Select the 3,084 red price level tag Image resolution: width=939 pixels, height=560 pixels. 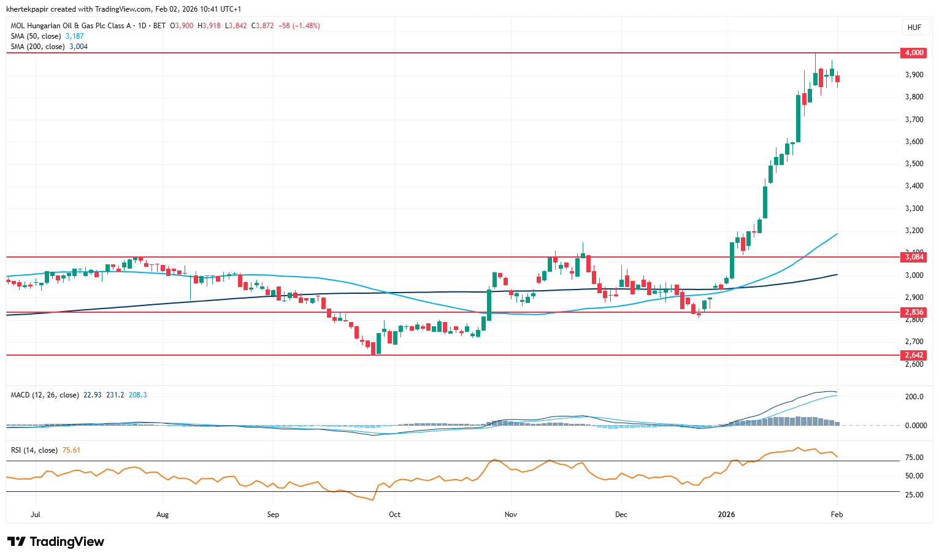[914, 257]
